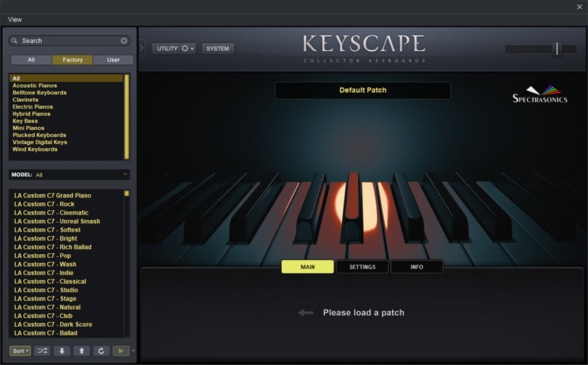
Task: Play the patch audition preview
Action: (121, 351)
